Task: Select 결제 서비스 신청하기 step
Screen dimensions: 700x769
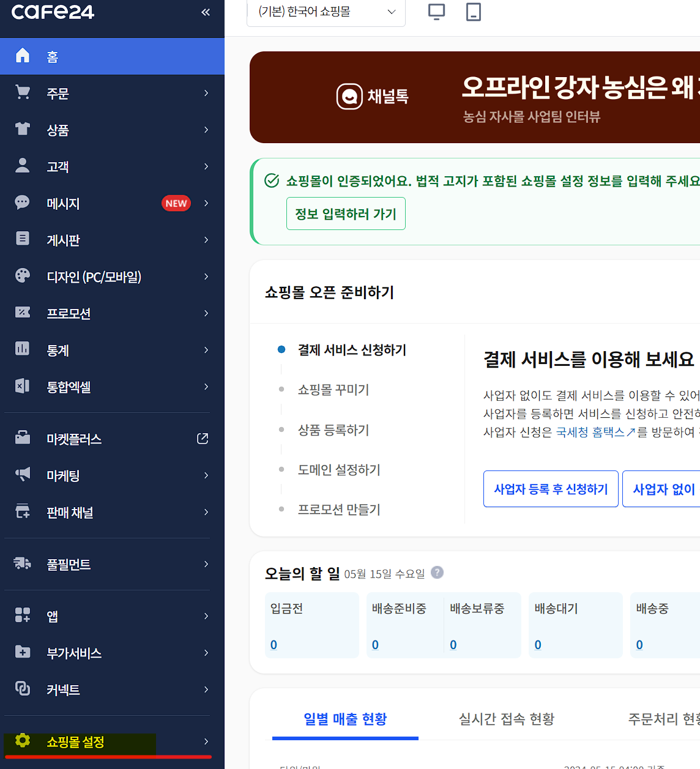Action: [352, 350]
